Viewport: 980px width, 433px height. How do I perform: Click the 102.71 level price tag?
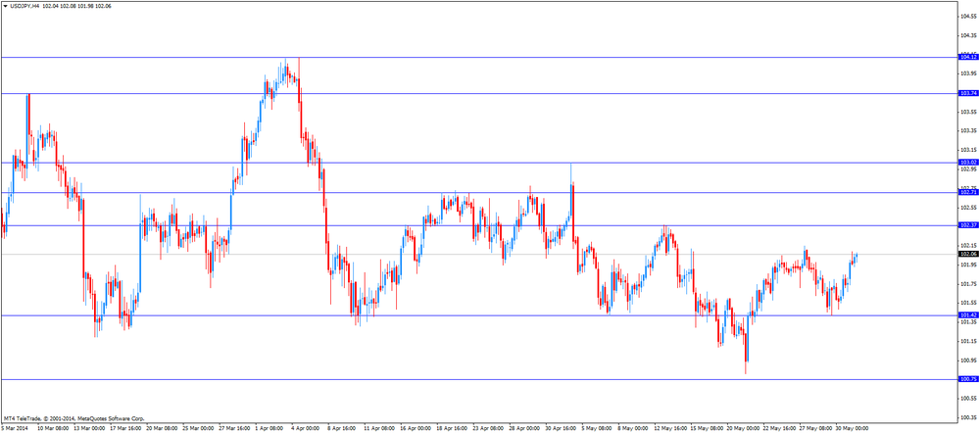coord(968,192)
